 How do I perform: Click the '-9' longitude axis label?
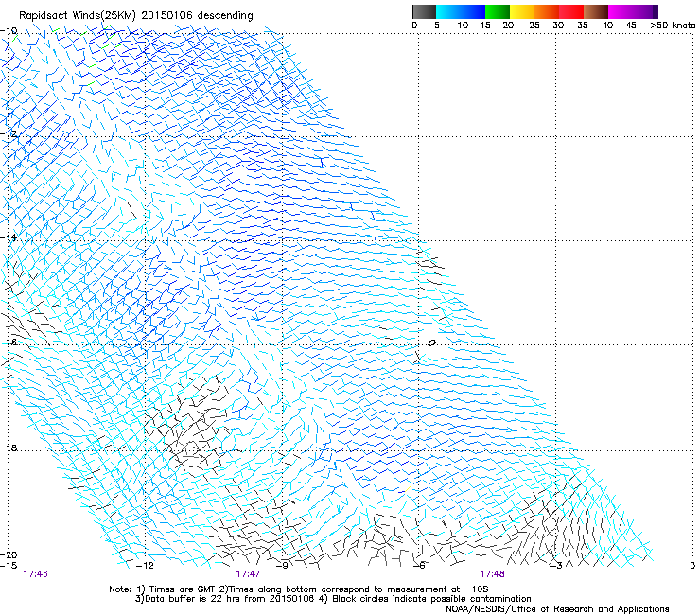pyautogui.click(x=283, y=566)
